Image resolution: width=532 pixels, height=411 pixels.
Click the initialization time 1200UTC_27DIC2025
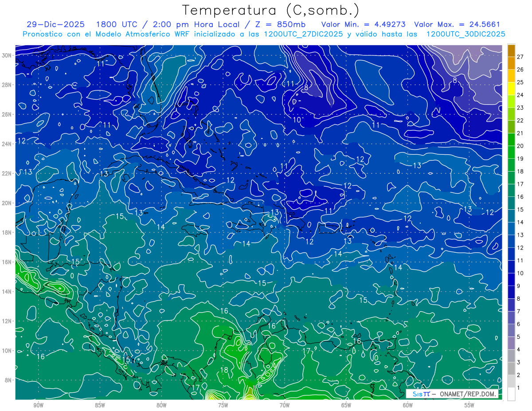pos(303,34)
